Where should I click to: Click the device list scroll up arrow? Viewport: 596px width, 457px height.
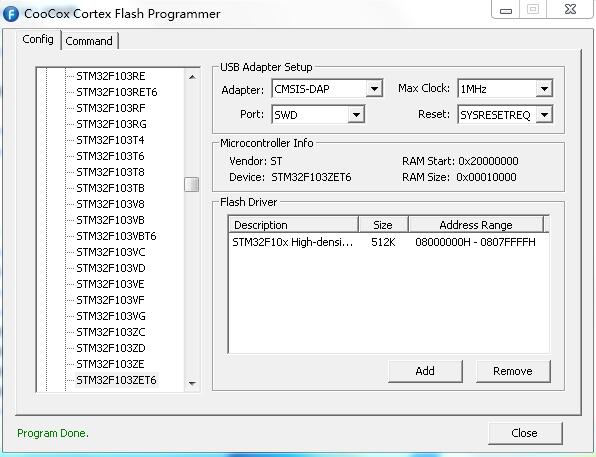tap(192, 77)
